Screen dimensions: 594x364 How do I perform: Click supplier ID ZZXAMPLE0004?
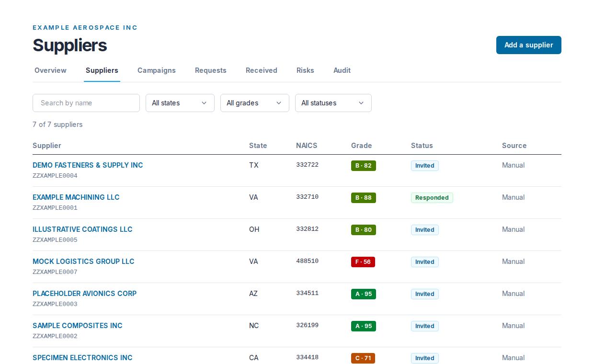coord(55,176)
